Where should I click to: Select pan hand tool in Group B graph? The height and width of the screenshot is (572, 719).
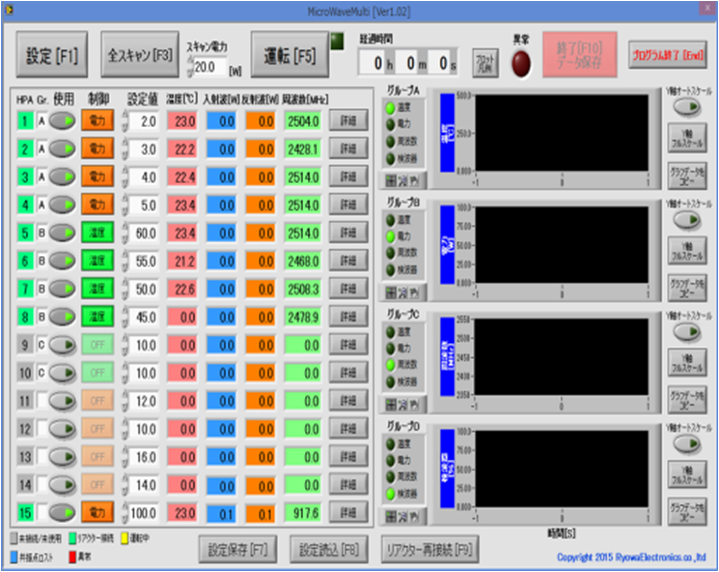point(416,292)
